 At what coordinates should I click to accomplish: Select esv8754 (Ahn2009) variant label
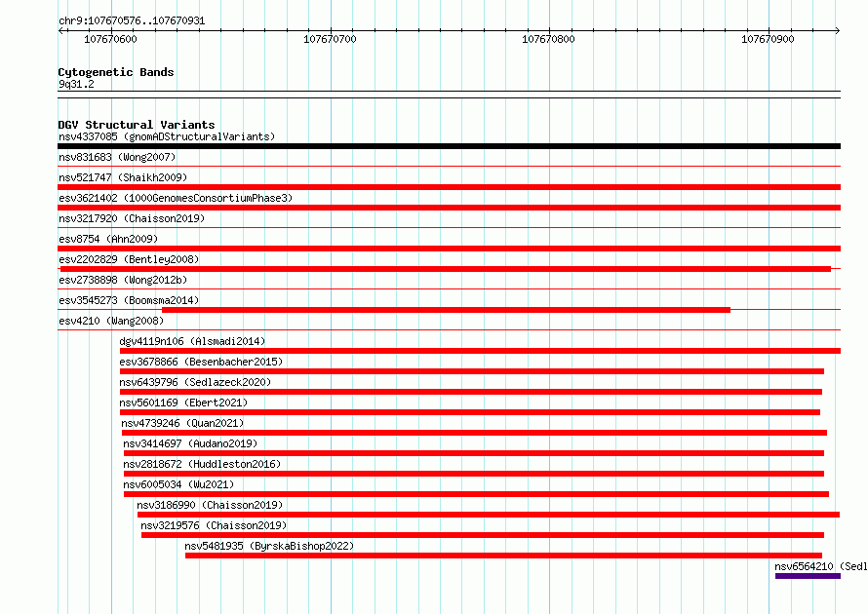click(x=108, y=239)
